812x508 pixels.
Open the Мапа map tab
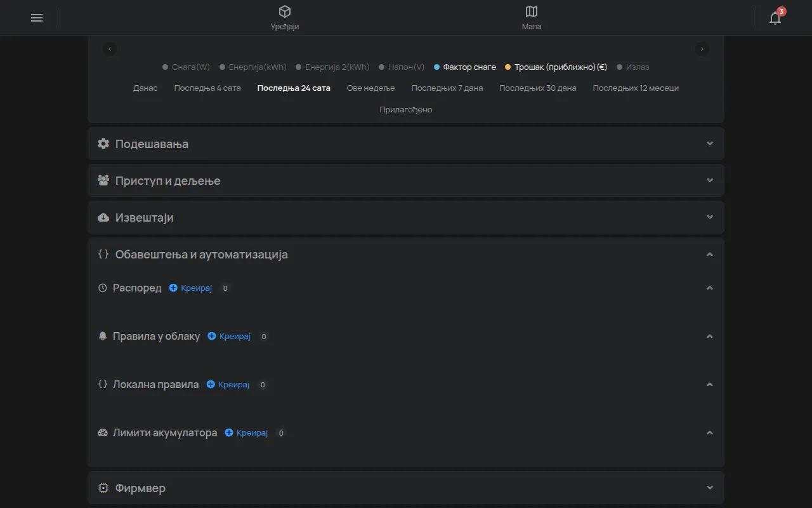532,18
